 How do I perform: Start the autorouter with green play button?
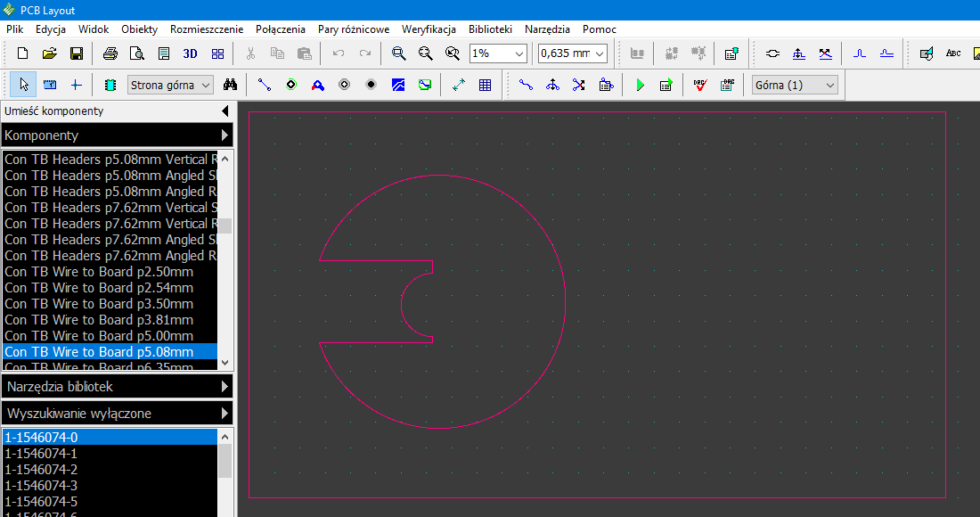pyautogui.click(x=640, y=86)
